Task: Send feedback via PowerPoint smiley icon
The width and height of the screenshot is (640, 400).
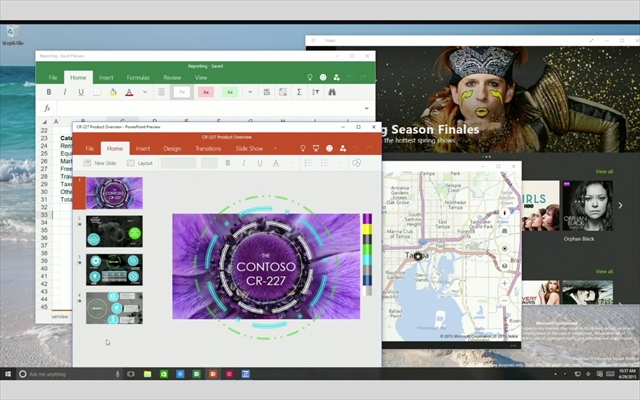Action: 329,149
